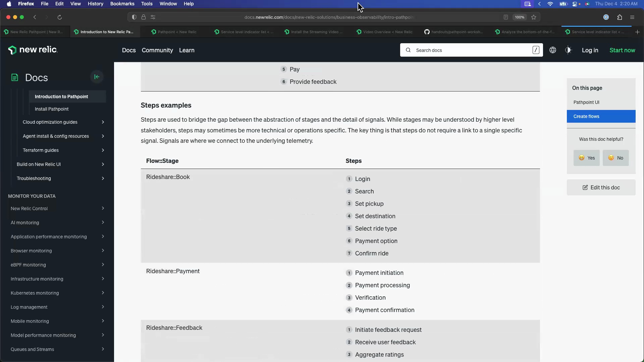
Task: Open Firefox extensions puzzle icon
Action: coord(620,17)
